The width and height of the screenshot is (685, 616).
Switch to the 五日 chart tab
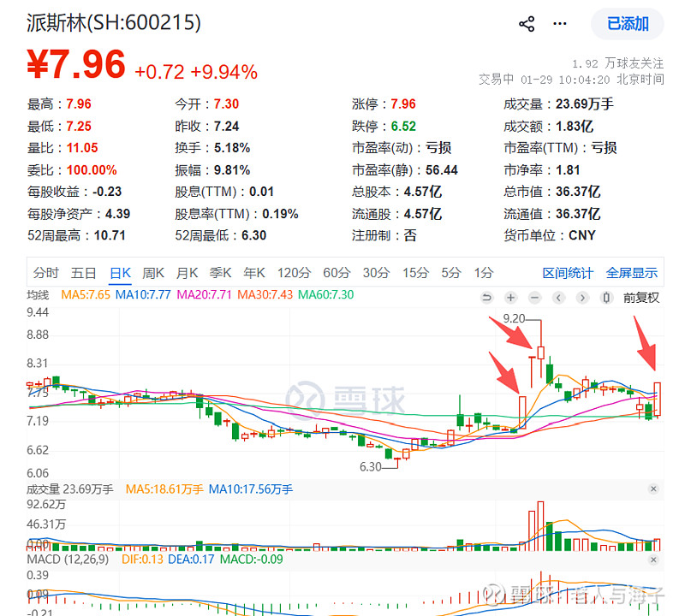pos(83,273)
